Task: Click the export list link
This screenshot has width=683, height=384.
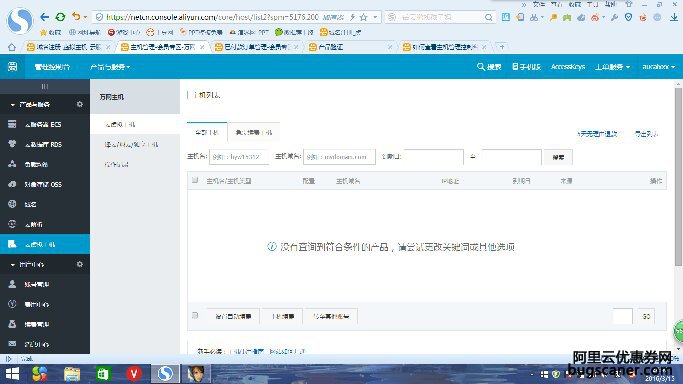Action: [x=646, y=134]
